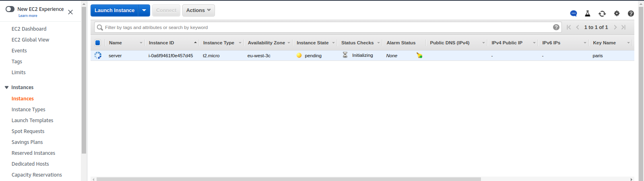Image resolution: width=644 pixels, height=181 pixels.
Task: Open Public DNS column dropdown arrow
Action: pyautogui.click(x=483, y=43)
